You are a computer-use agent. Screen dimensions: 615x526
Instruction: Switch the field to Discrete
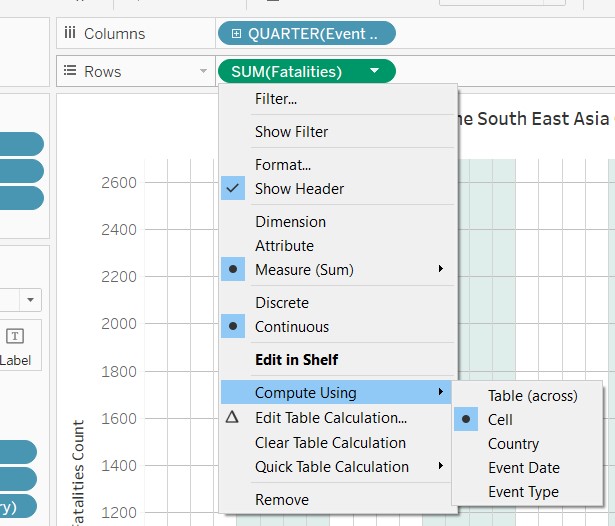281,303
